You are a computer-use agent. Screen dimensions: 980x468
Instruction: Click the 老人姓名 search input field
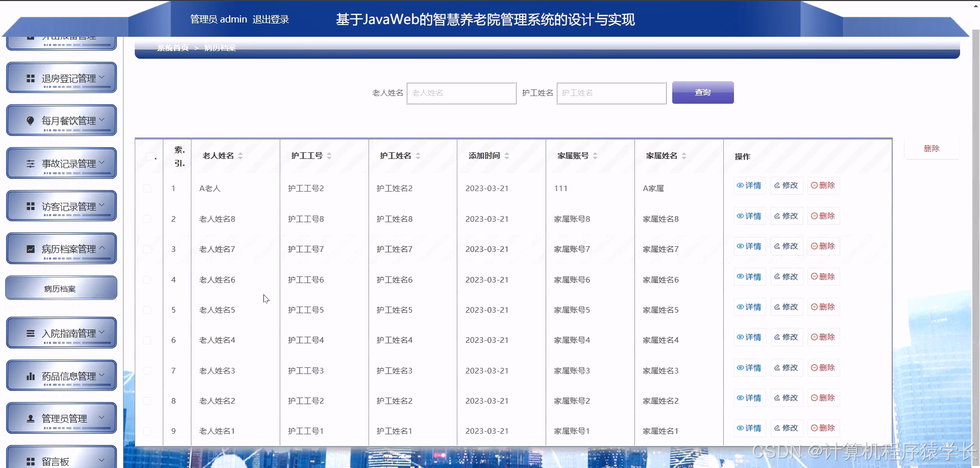[461, 93]
